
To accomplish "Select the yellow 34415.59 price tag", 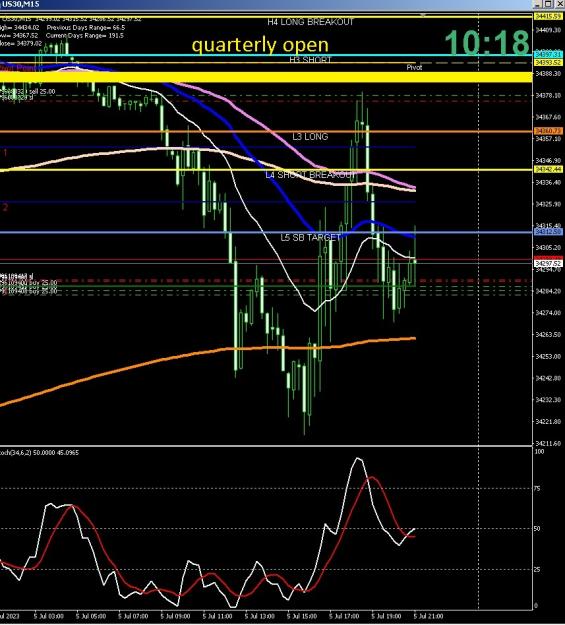I will [x=548, y=16].
